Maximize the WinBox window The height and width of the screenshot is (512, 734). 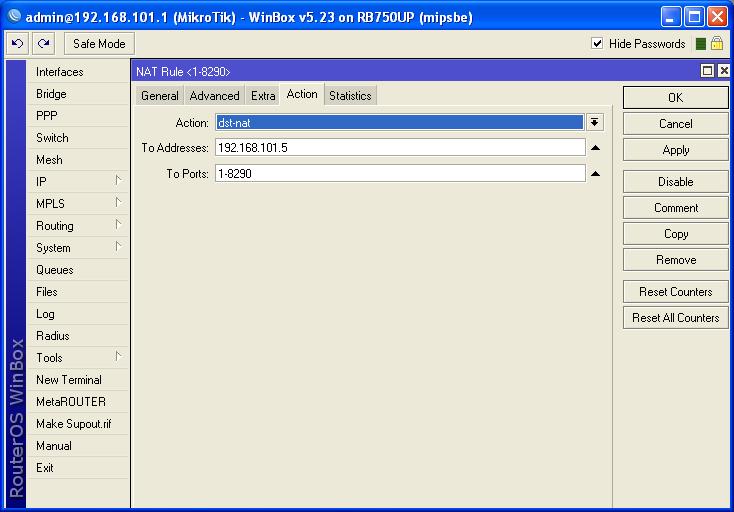[694, 17]
